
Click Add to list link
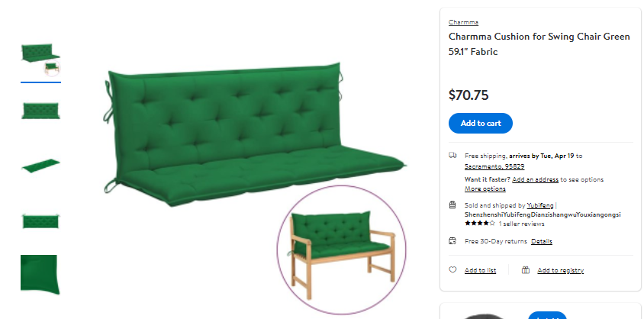coord(480,270)
